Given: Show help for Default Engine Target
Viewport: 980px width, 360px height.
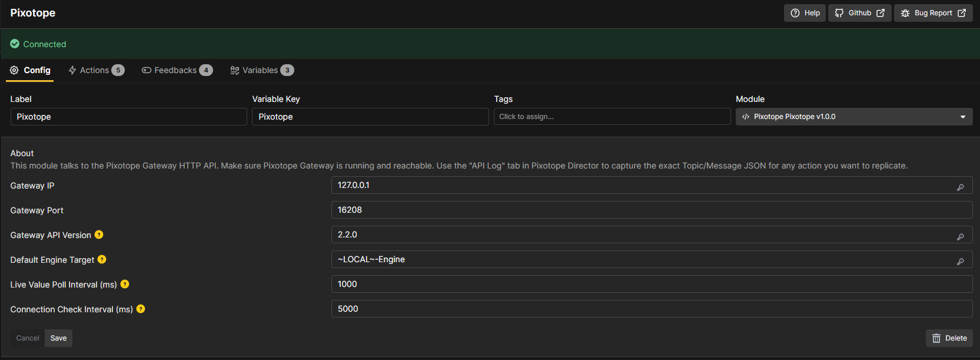Looking at the screenshot, I should (102, 259).
